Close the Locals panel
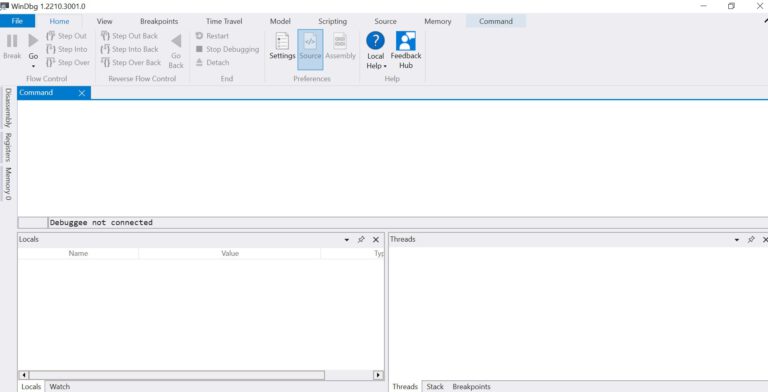 376,240
